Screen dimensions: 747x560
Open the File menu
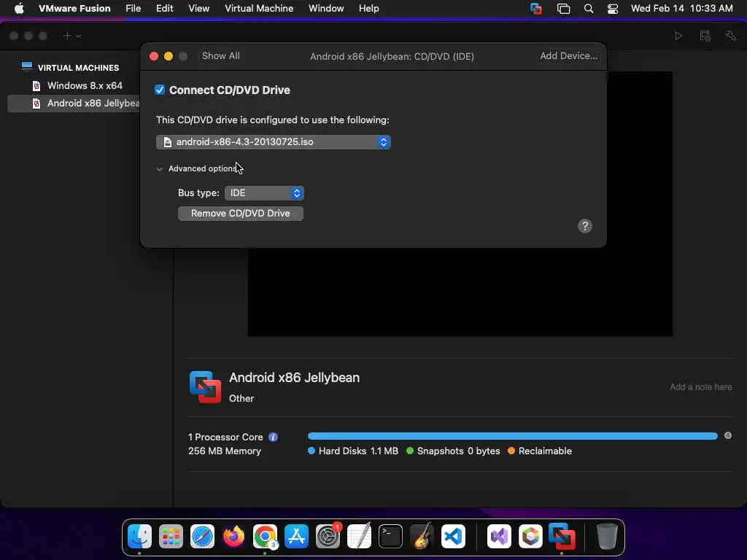point(133,9)
